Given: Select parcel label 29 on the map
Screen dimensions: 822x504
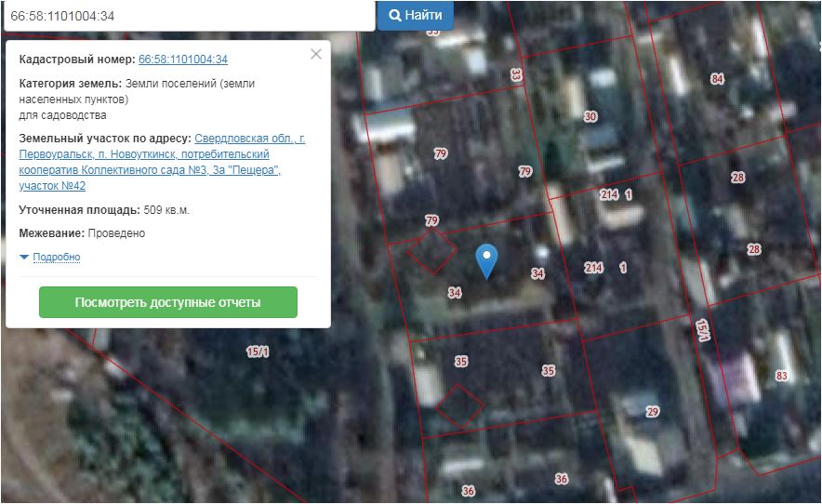Looking at the screenshot, I should (653, 412).
